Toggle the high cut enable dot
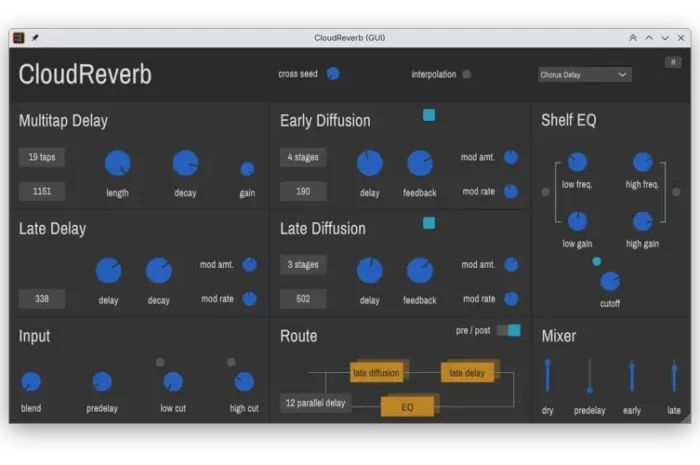 click(231, 362)
